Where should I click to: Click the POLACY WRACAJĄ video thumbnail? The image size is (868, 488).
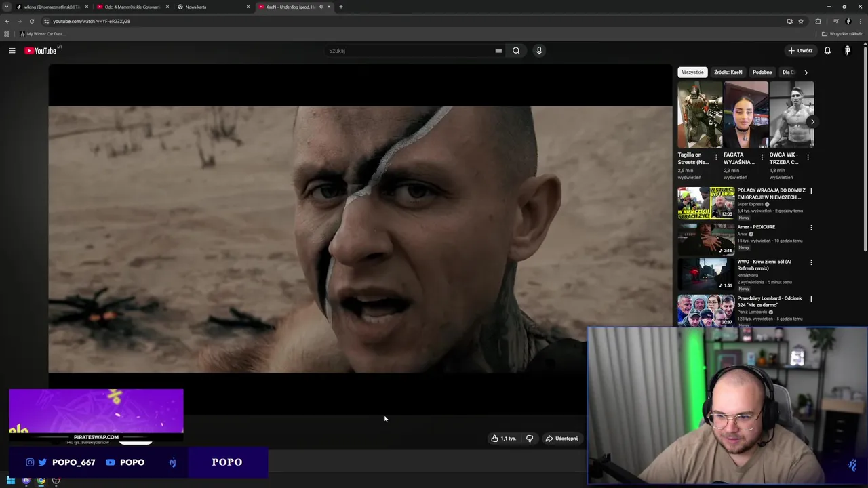click(x=706, y=203)
